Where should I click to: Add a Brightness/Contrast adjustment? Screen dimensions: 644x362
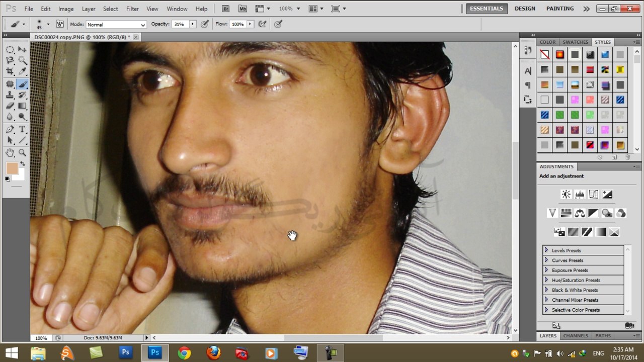pyautogui.click(x=566, y=194)
